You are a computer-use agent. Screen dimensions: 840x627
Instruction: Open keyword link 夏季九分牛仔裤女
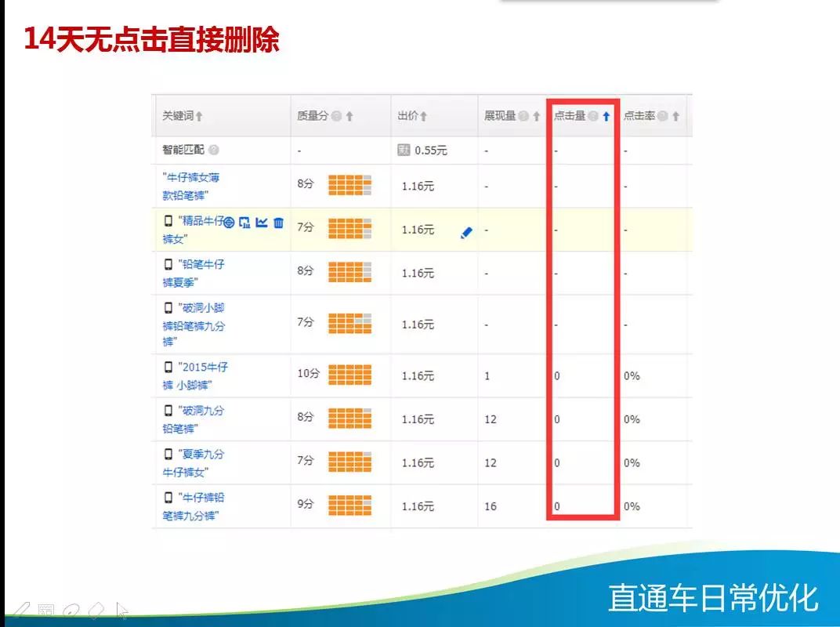pyautogui.click(x=194, y=463)
